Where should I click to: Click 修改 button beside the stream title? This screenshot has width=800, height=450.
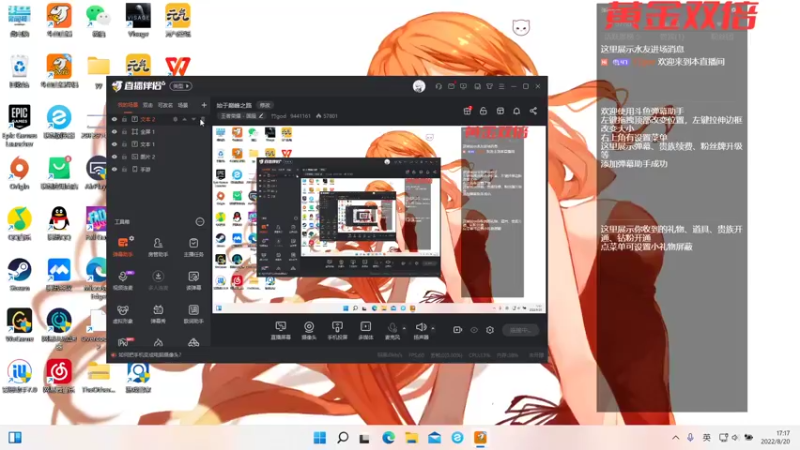tap(265, 105)
